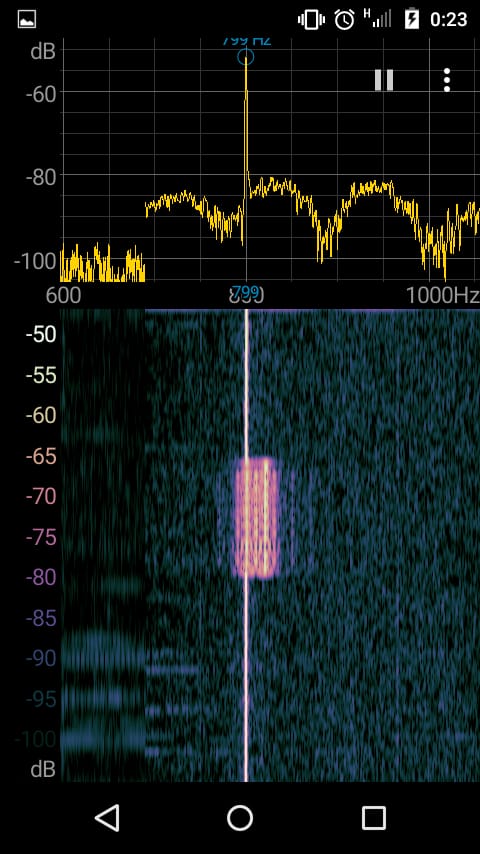Open the three-dot overflow menu
This screenshot has height=854, width=480.
coord(447,80)
